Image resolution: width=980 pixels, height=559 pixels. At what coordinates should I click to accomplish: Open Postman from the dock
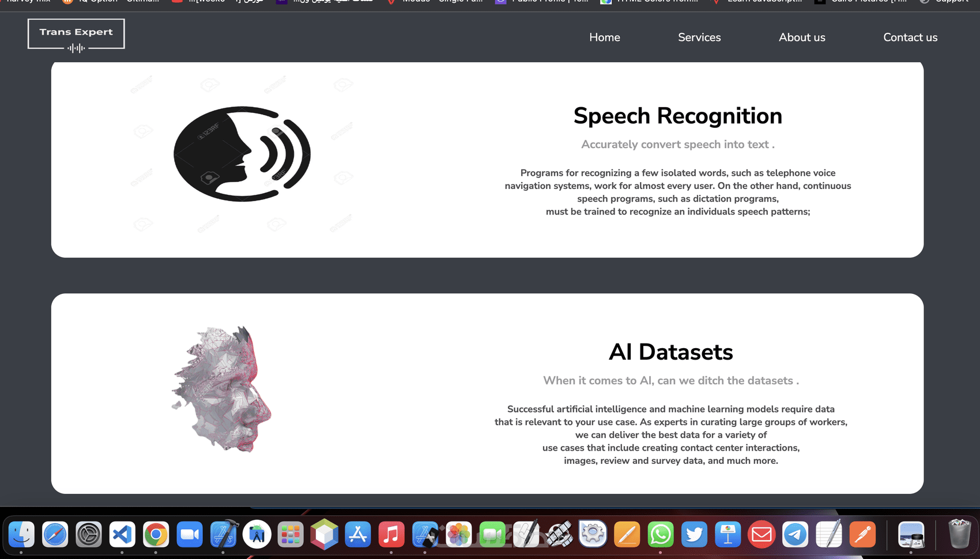point(862,534)
